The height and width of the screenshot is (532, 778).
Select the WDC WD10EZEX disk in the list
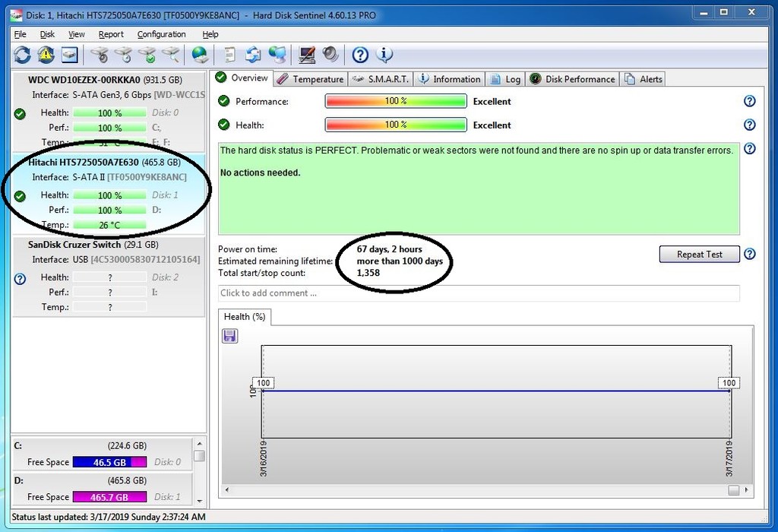[x=108, y=112]
